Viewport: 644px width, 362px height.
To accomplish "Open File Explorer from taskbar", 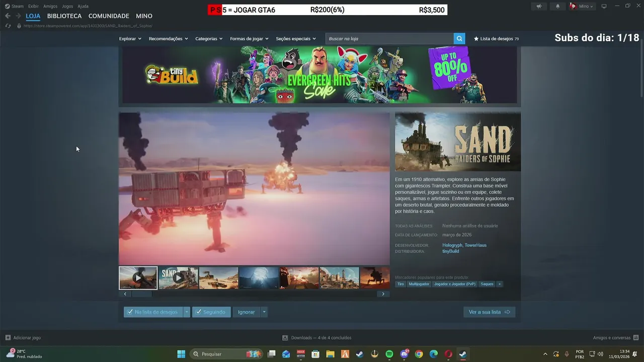I will [x=330, y=354].
